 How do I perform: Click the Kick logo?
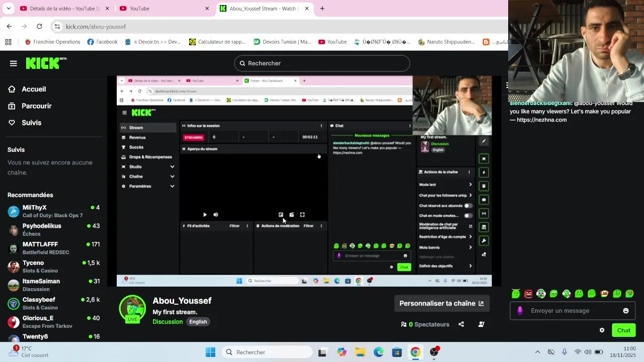tap(46, 63)
